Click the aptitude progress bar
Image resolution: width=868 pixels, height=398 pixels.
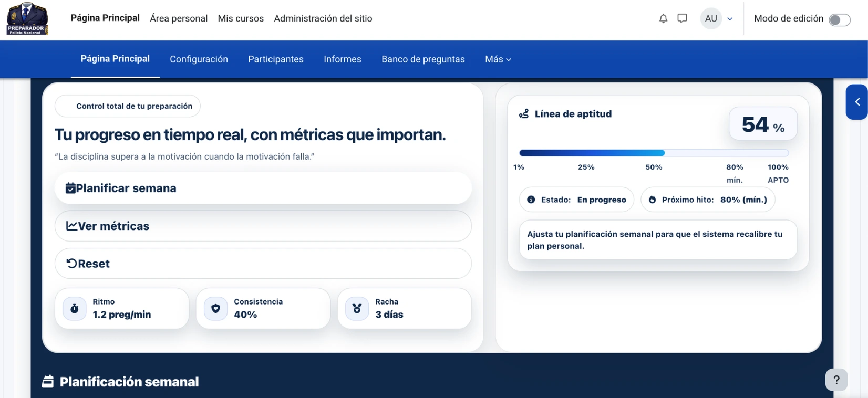click(654, 153)
